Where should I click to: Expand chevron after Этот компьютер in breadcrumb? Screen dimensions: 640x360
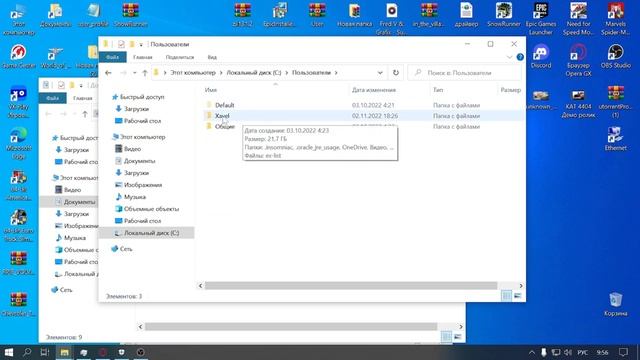[x=221, y=73]
